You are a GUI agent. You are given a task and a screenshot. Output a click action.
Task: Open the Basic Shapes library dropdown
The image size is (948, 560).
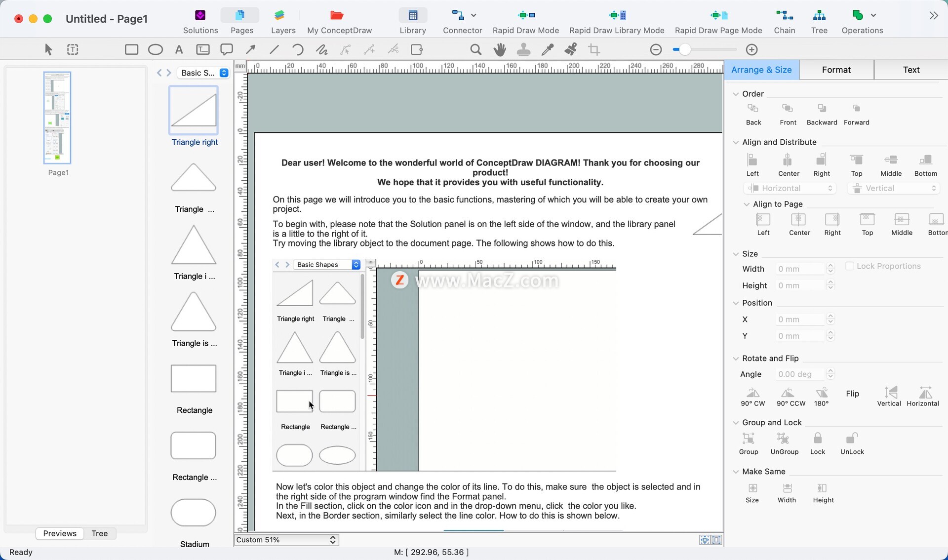coord(203,73)
